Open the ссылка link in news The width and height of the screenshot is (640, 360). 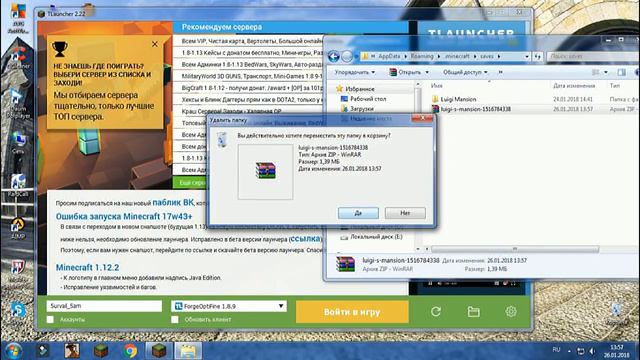[305, 238]
